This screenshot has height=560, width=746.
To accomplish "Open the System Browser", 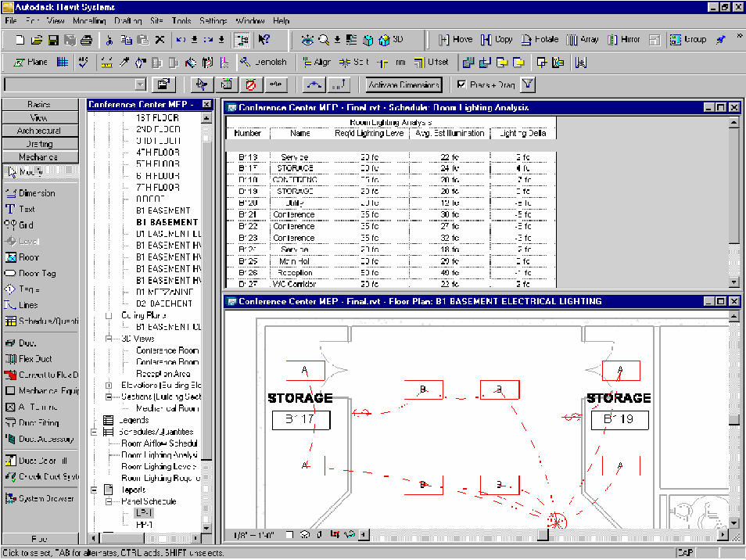I will pos(39,499).
